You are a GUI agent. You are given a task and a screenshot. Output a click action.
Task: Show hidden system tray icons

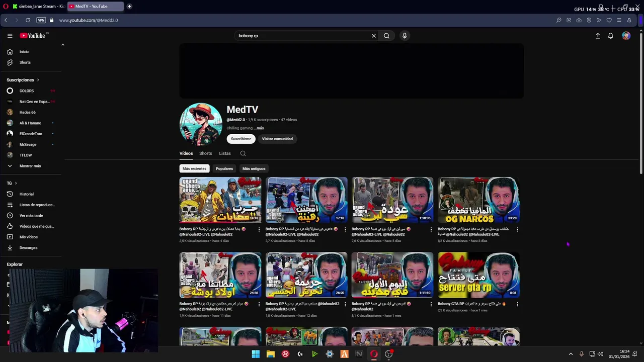tap(571, 354)
